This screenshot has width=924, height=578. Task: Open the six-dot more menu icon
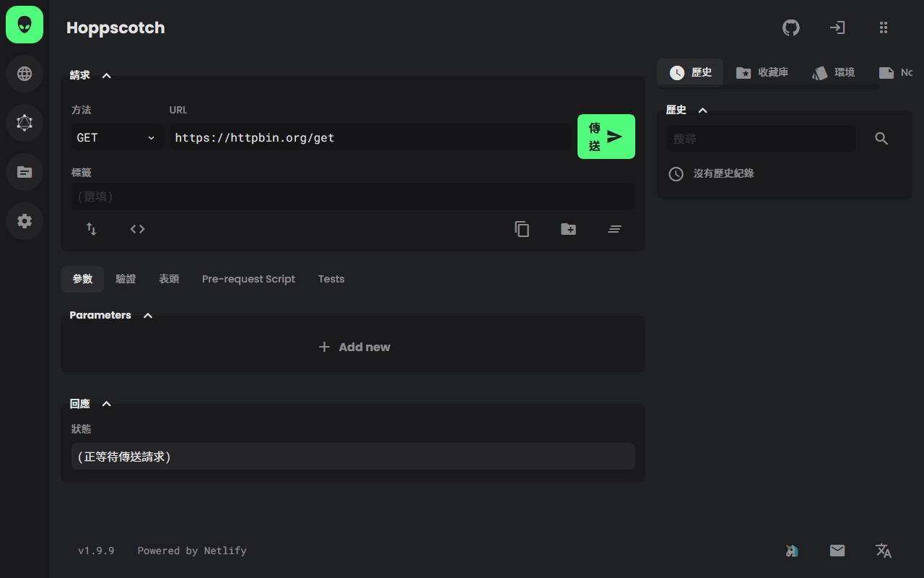click(x=884, y=27)
